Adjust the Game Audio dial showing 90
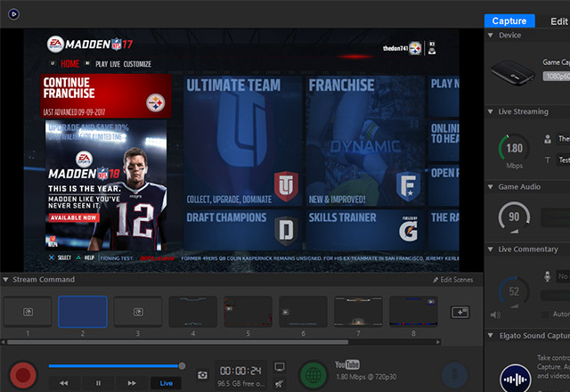The height and width of the screenshot is (392, 570). [x=514, y=217]
